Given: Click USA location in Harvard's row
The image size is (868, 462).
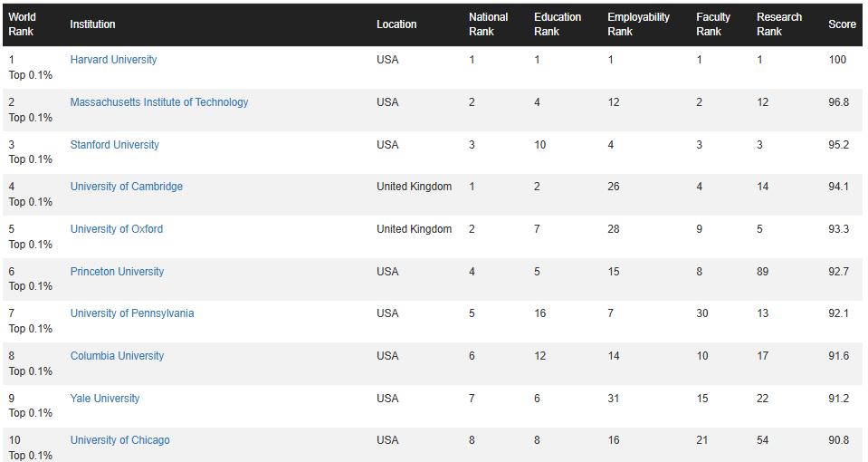Looking at the screenshot, I should point(387,60).
